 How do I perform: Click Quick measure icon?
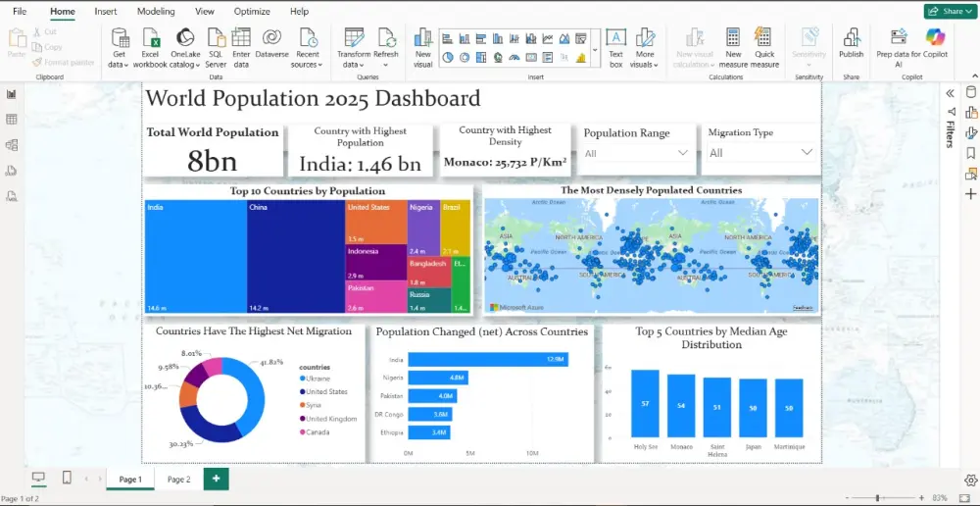point(763,37)
